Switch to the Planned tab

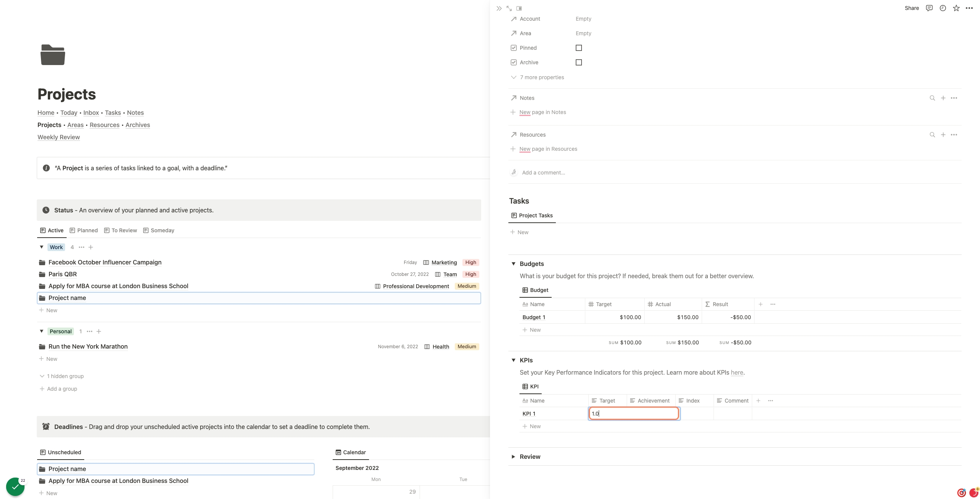(84, 230)
